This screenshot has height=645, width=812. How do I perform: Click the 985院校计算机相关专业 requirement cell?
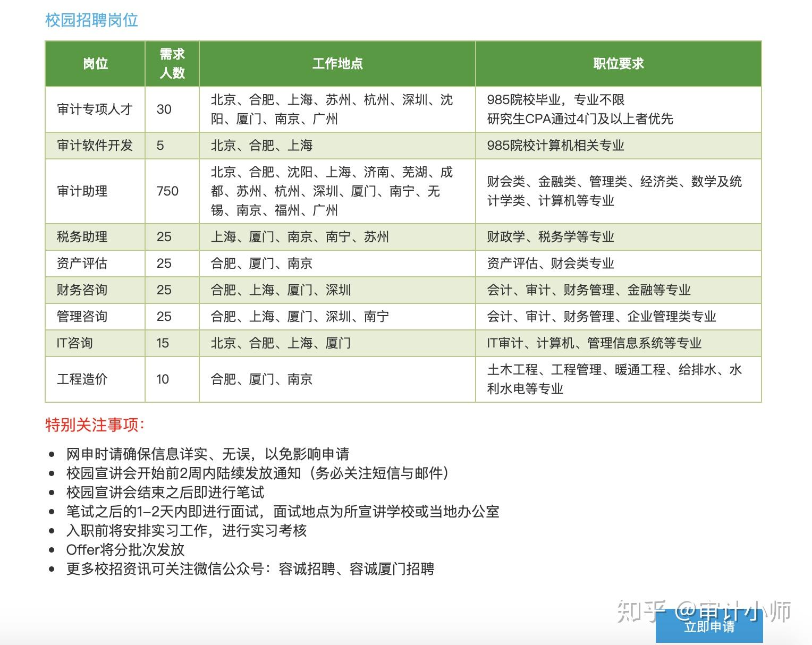pyautogui.click(x=619, y=146)
